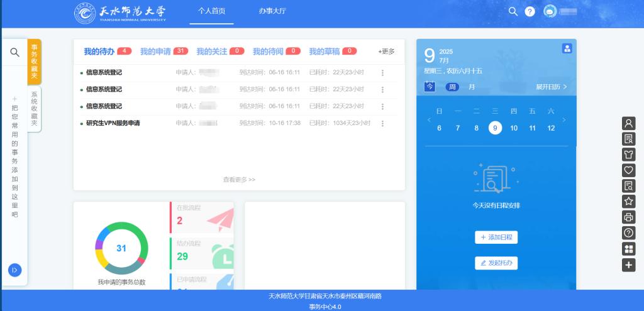The height and width of the screenshot is (311, 644).
Task: Select date 10 in the week calendar
Action: coord(514,128)
